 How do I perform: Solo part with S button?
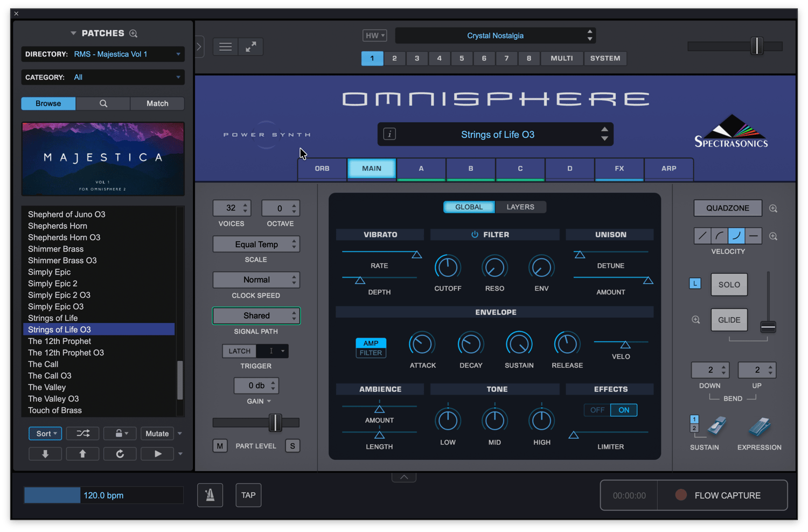tap(292, 446)
